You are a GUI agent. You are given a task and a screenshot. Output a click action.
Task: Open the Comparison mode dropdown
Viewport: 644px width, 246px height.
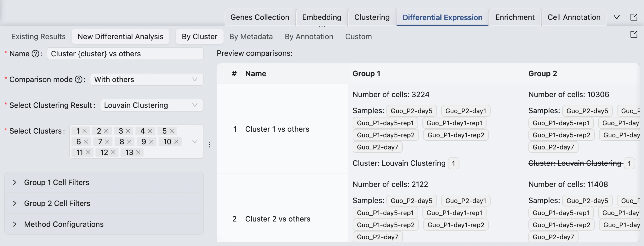(x=147, y=79)
